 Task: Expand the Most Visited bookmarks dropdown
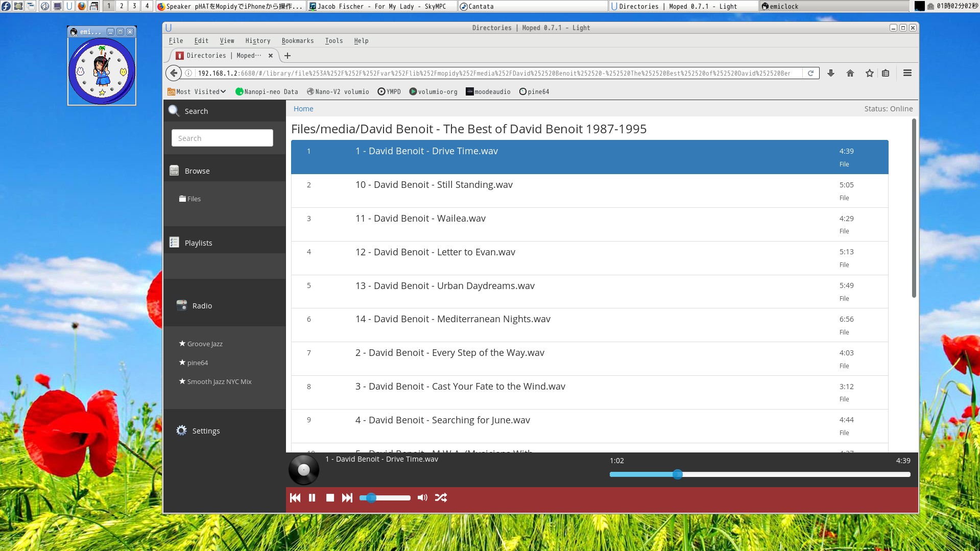(x=197, y=92)
